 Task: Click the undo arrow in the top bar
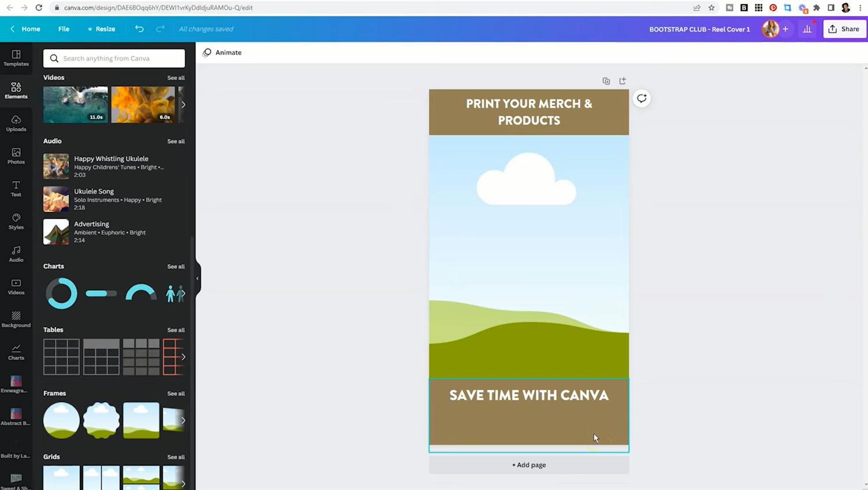coord(139,28)
